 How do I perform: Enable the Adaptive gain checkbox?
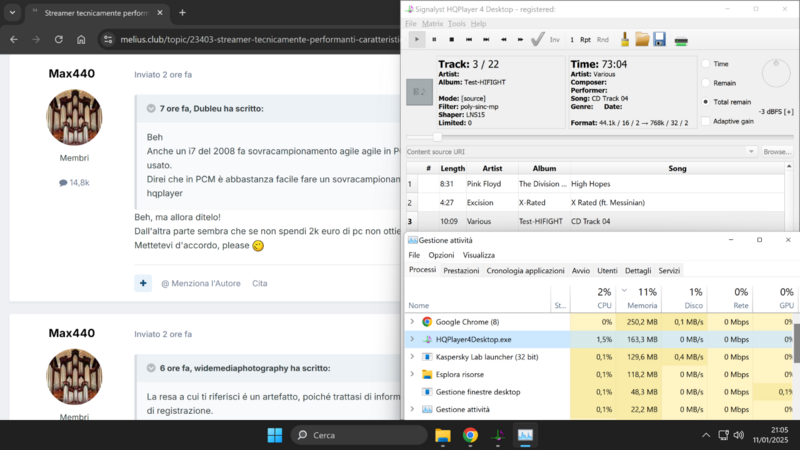click(706, 121)
